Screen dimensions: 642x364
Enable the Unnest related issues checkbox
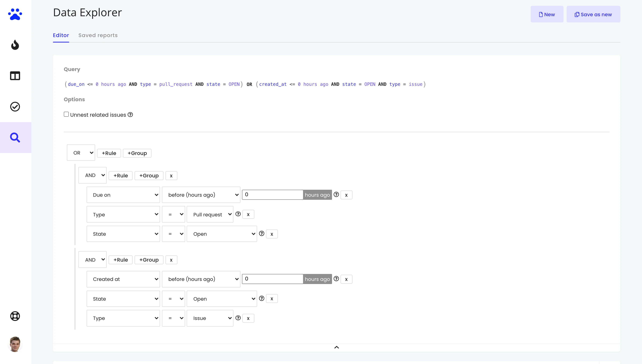click(x=66, y=114)
